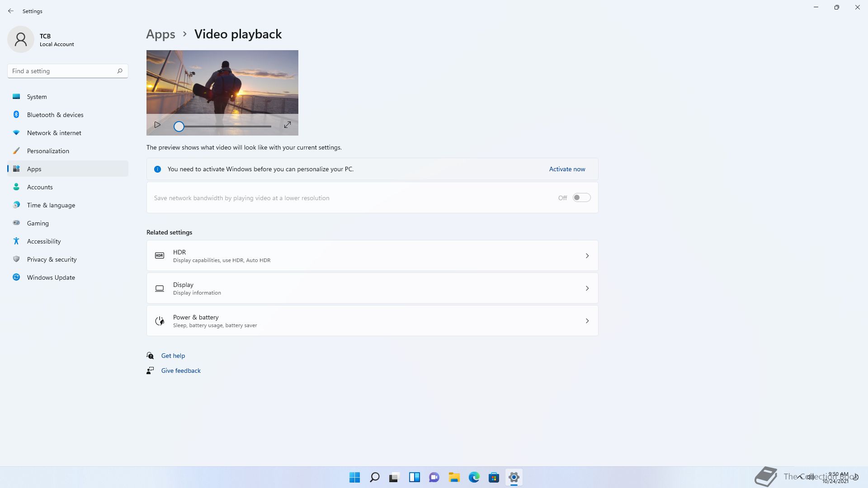Click the Display laptop icon
Image resolution: width=868 pixels, height=488 pixels.
point(160,288)
